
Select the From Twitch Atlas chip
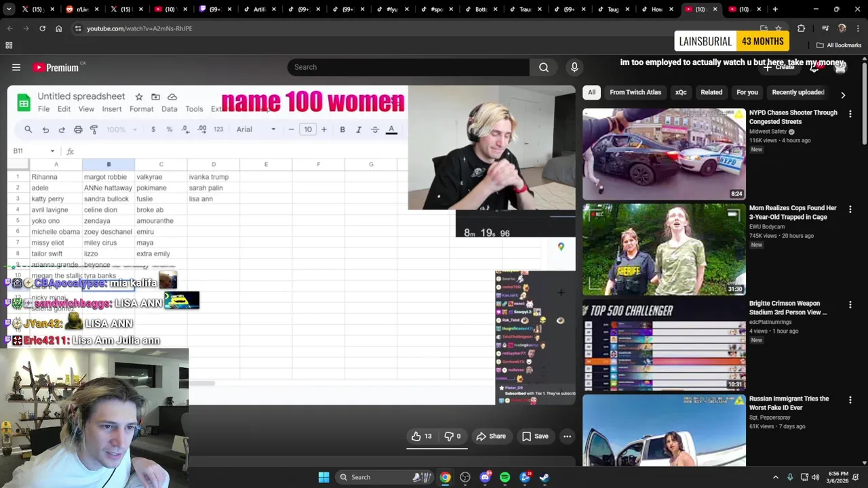pos(635,92)
